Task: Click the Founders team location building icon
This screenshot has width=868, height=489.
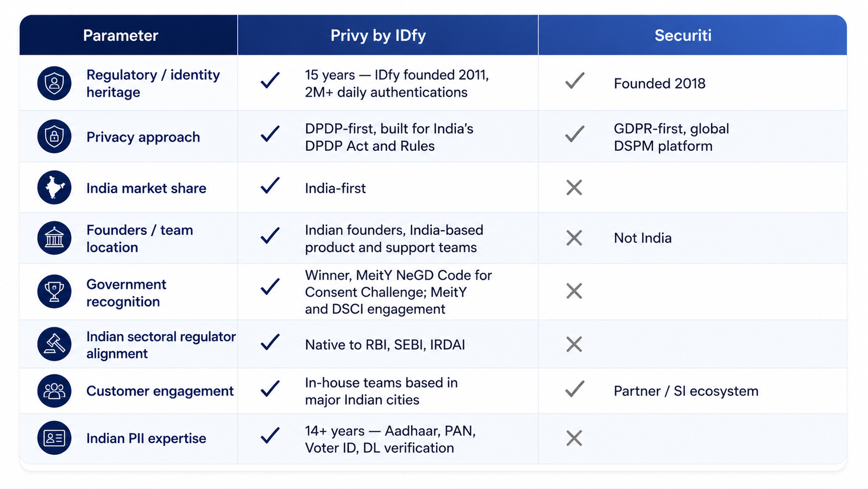Action: pos(54,238)
